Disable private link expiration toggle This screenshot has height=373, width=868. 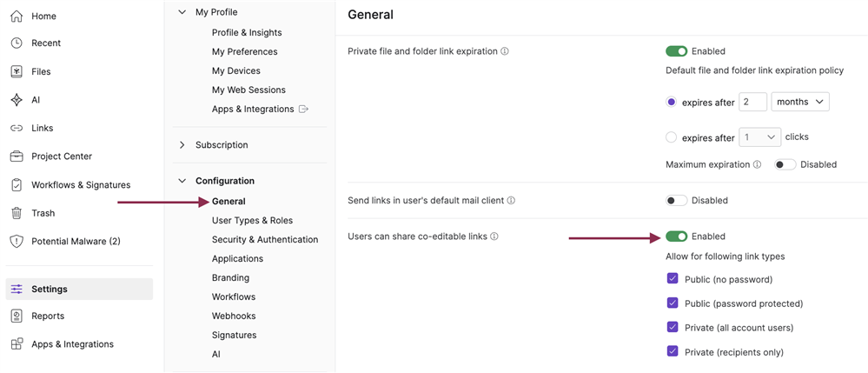tap(676, 51)
